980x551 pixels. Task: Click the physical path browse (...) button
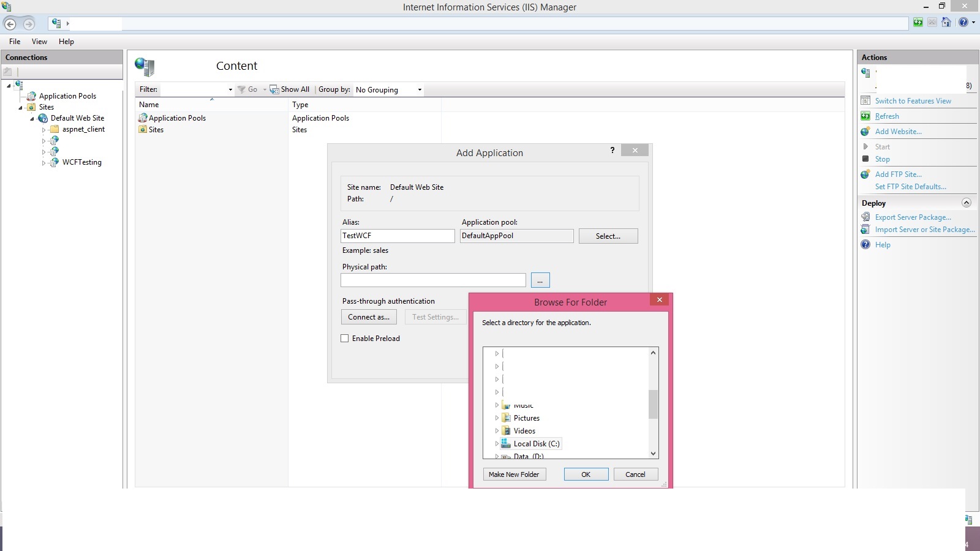pos(540,280)
